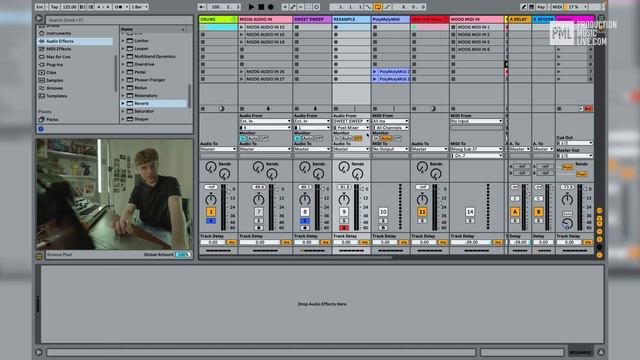Select Clips browser category
The image size is (640, 360).
[51, 72]
